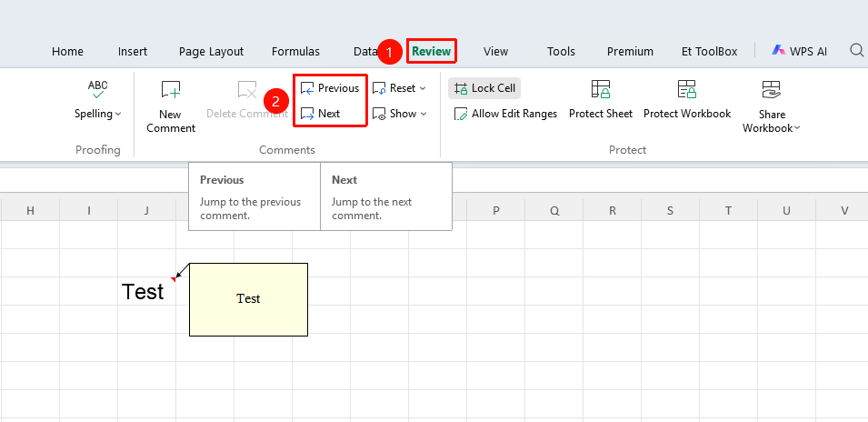Expand the Show comments dropdown

click(424, 114)
